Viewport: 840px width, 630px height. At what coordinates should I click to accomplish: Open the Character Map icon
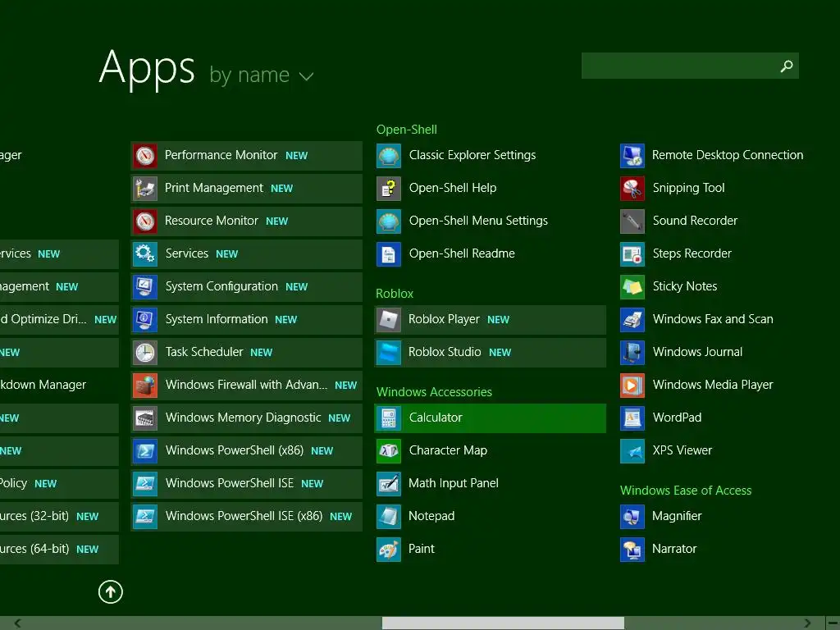pos(388,451)
